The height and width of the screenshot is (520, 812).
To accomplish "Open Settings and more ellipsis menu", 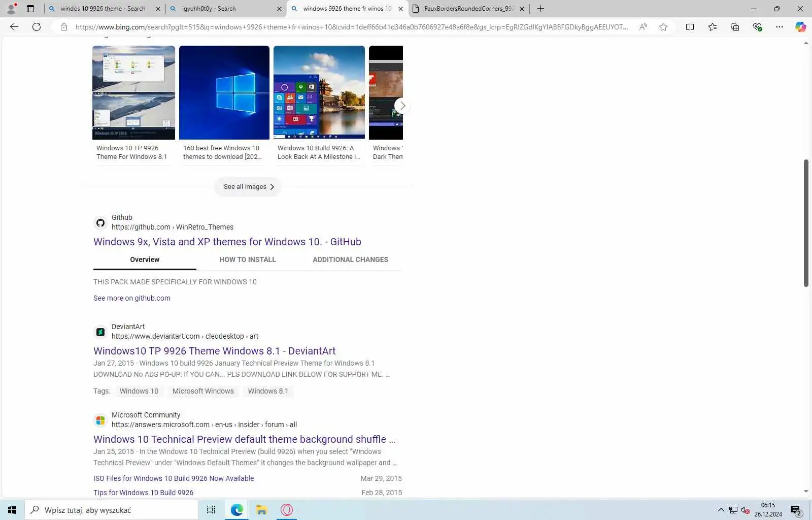I will coord(780,27).
